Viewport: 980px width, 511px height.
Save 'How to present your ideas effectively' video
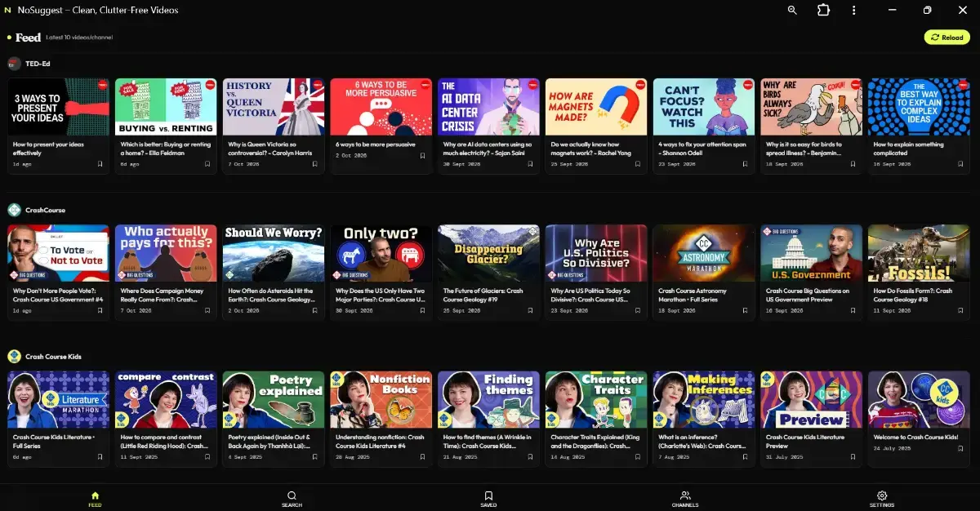click(100, 164)
